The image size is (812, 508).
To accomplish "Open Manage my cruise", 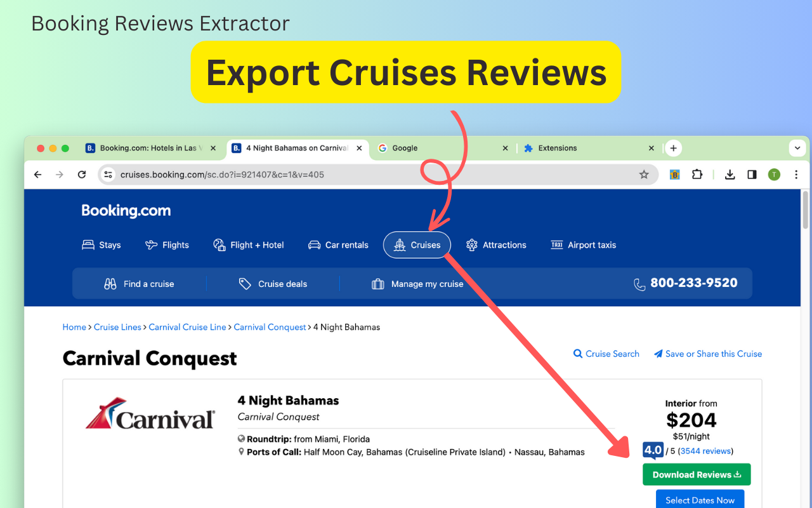I will click(417, 284).
